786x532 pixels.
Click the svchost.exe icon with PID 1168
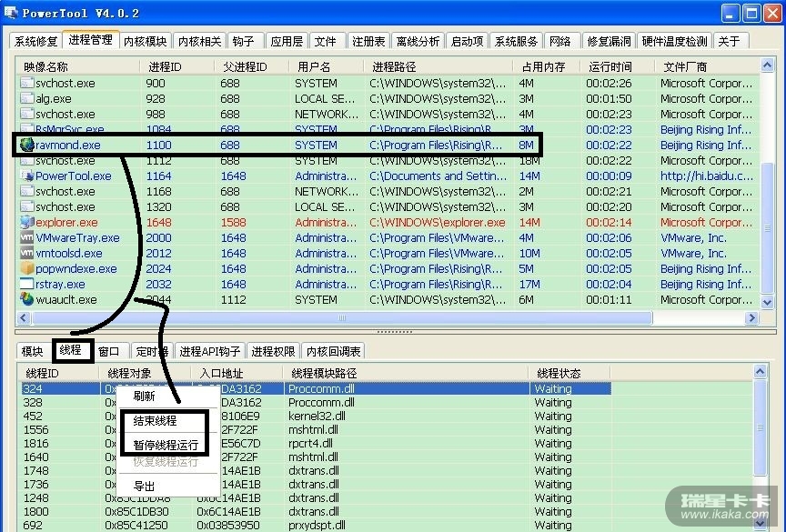pos(27,191)
